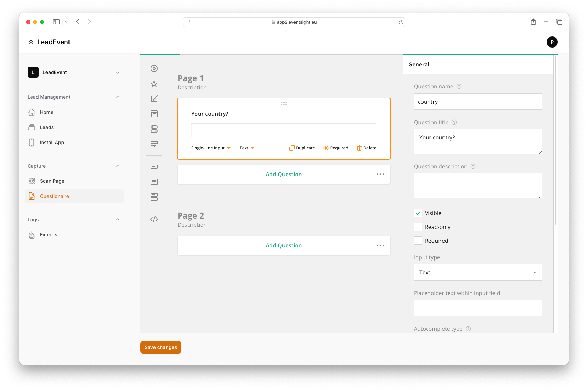Open the Single-Line Input type dropdown
Image resolution: width=588 pixels, height=390 pixels.
point(211,148)
